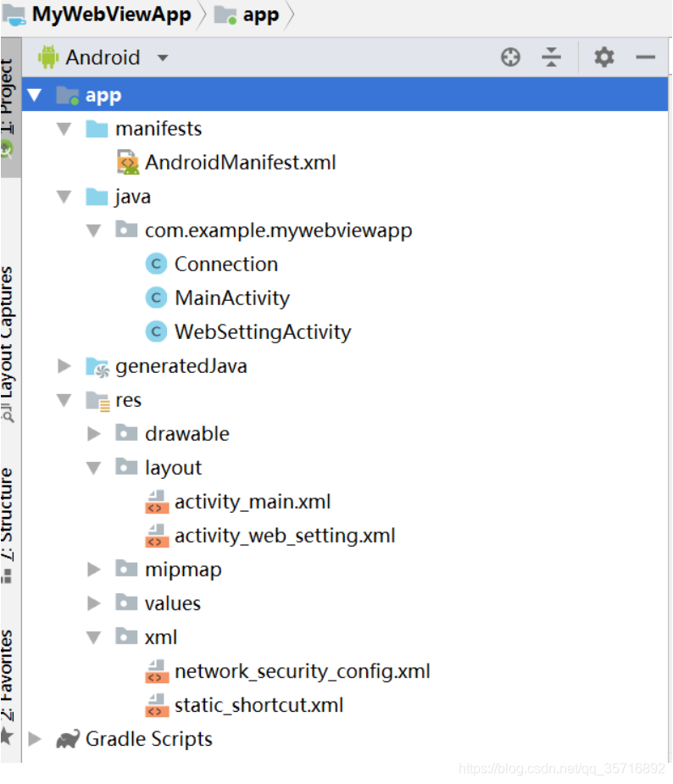Viewport: 673px width, 784px height.
Task: Click the mipmap folder icon
Action: point(126,568)
